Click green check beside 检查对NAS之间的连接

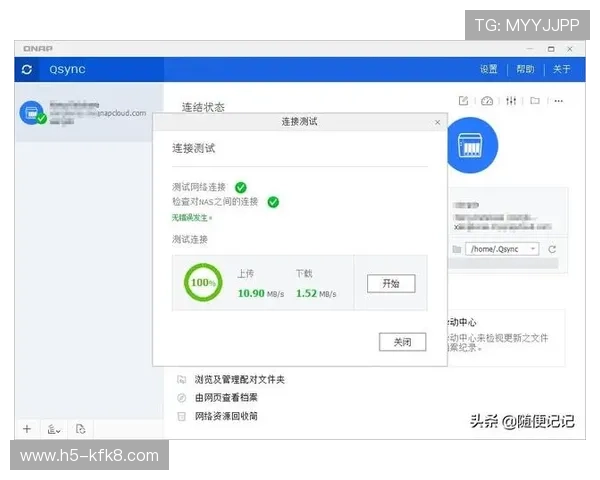[273, 202]
